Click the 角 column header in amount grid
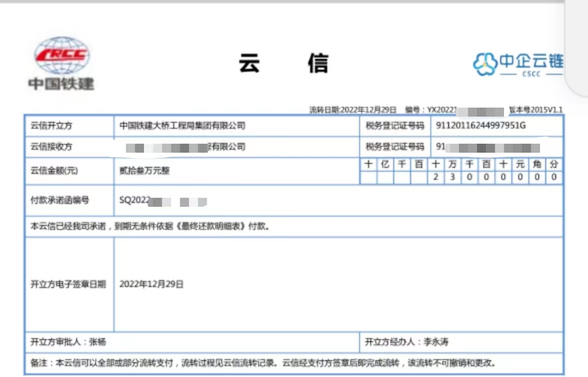 click(x=537, y=164)
